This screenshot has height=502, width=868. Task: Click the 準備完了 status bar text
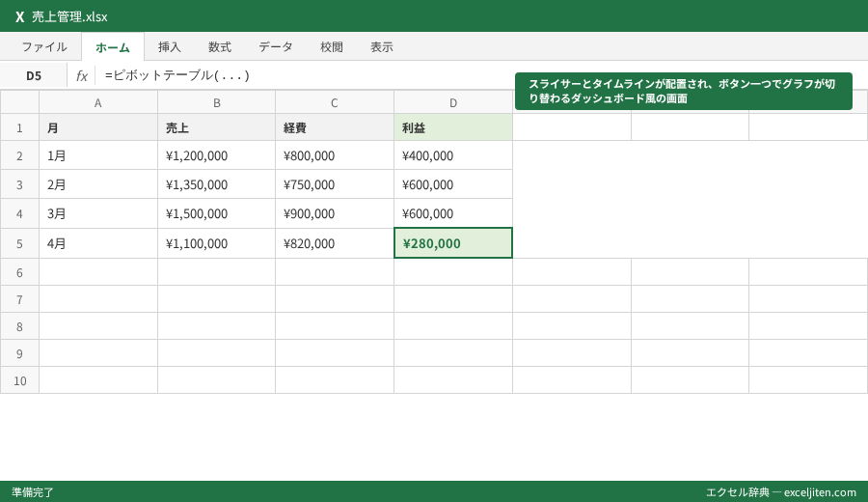33,492
